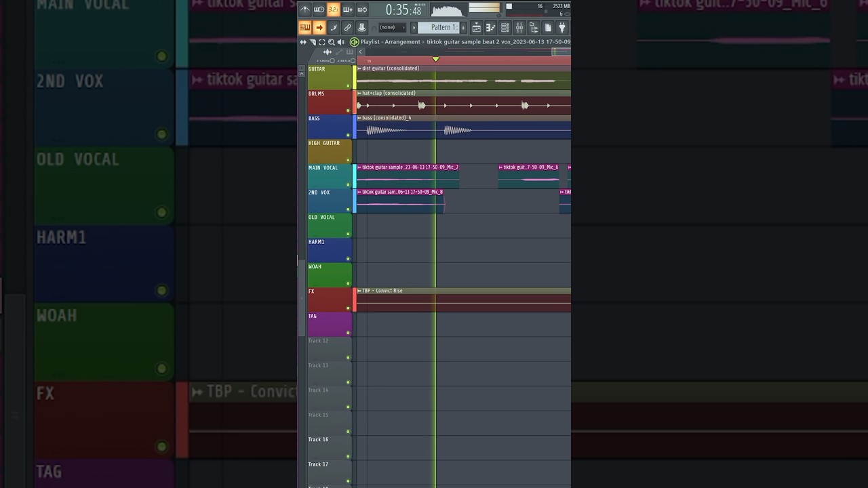The image size is (868, 488).
Task: Open dist guitar (consolidated) clip menu arrow
Action: [x=359, y=68]
